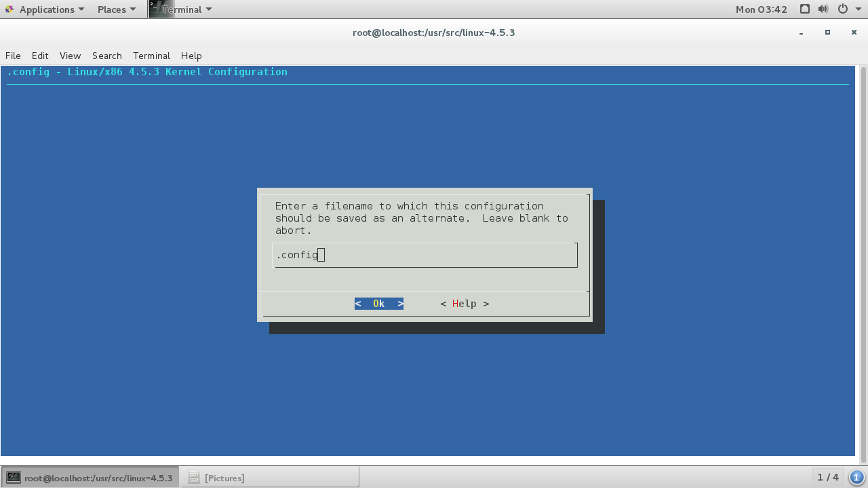This screenshot has width=868, height=488.
Task: Click the terminal icon in bottom taskbar
Action: 14,478
